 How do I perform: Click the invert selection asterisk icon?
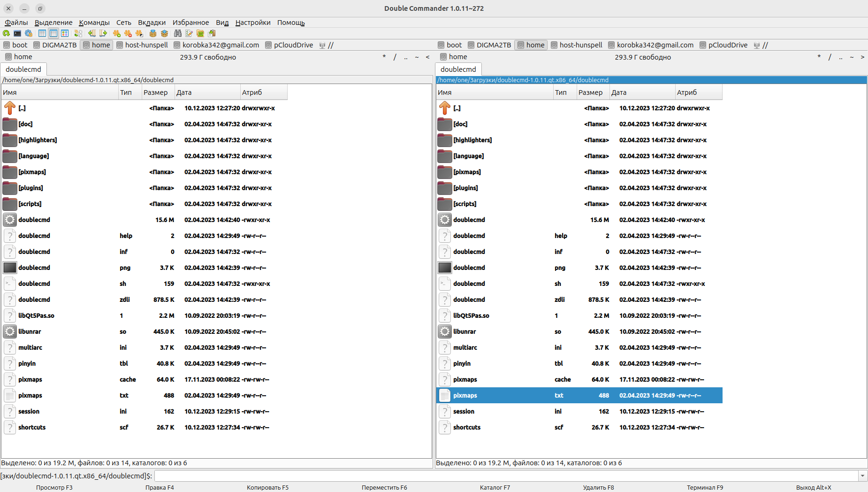point(139,33)
